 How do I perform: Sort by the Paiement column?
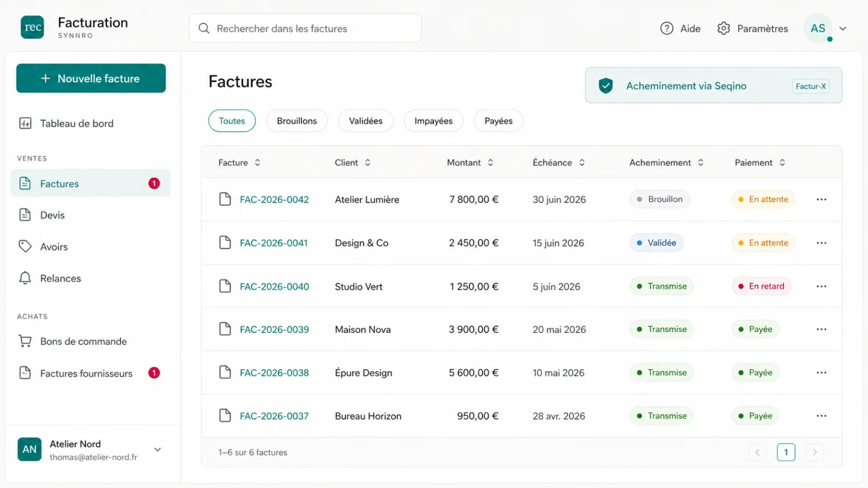760,163
